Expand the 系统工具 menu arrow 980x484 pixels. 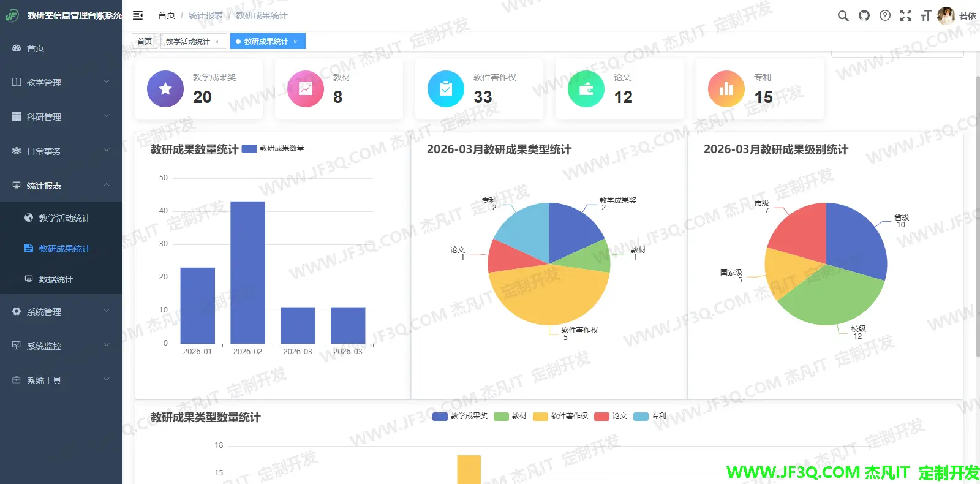coord(107,379)
